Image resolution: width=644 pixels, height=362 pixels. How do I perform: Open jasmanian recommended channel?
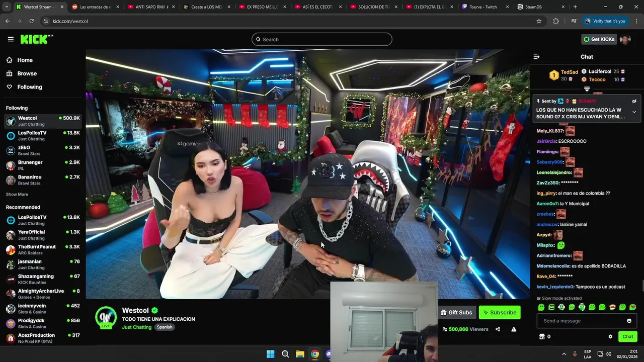43,264
